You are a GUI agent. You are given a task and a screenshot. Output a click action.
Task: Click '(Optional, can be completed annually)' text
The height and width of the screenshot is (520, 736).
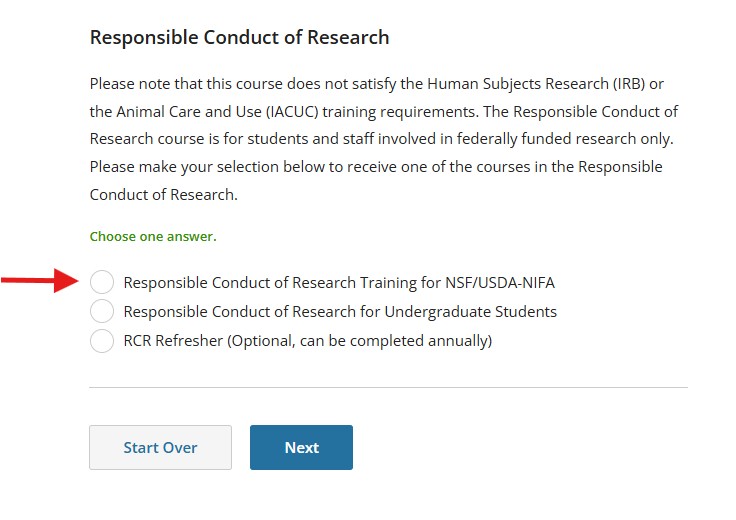tap(360, 341)
